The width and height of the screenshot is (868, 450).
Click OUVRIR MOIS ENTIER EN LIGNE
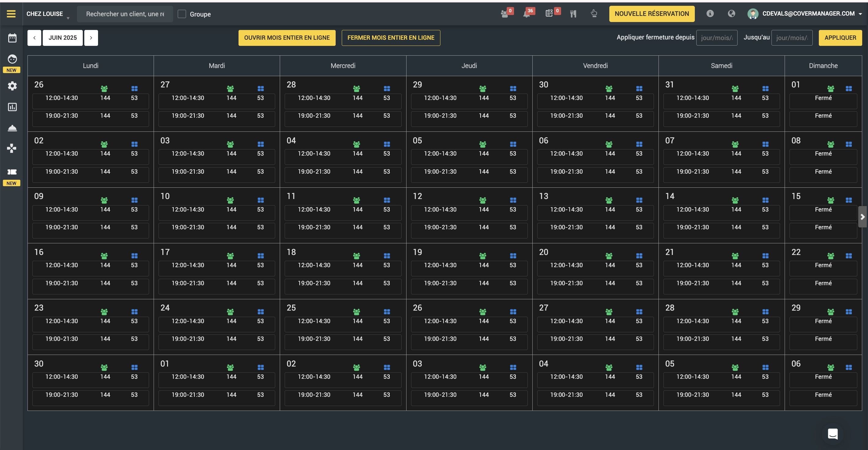[287, 38]
